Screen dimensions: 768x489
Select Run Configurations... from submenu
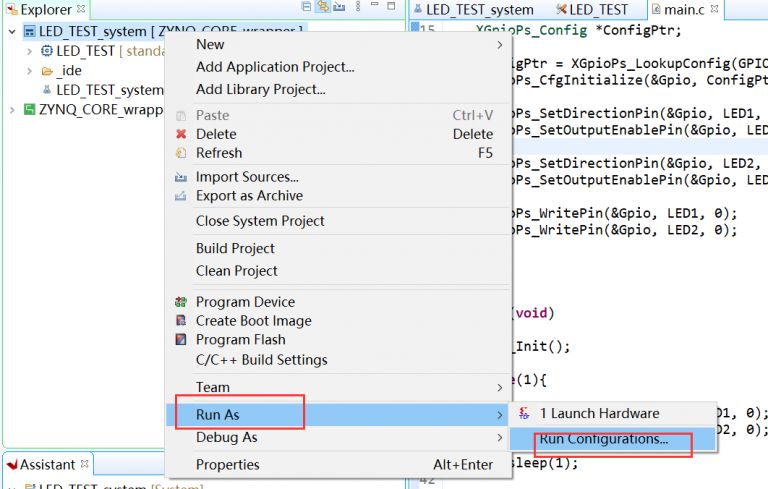[603, 439]
